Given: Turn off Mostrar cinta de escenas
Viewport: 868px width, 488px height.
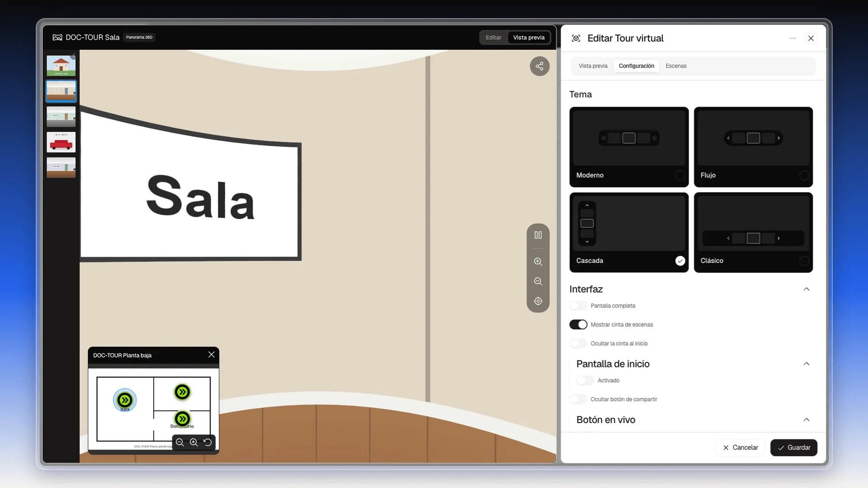Looking at the screenshot, I should click(x=578, y=324).
